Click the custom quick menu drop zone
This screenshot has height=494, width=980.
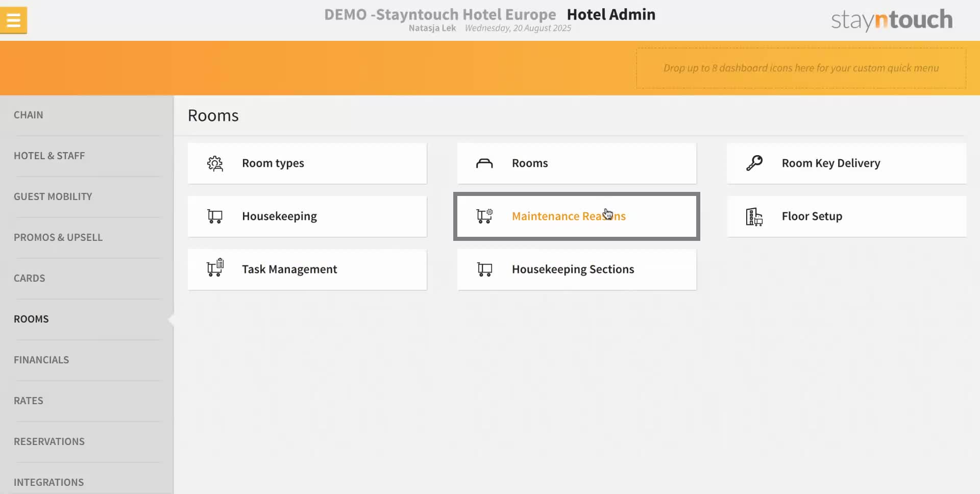tap(801, 68)
